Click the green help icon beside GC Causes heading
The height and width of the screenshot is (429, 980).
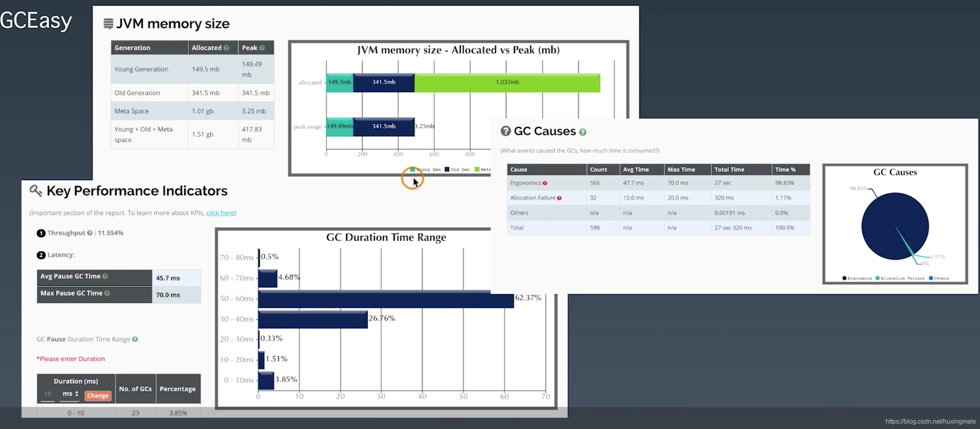tap(582, 132)
